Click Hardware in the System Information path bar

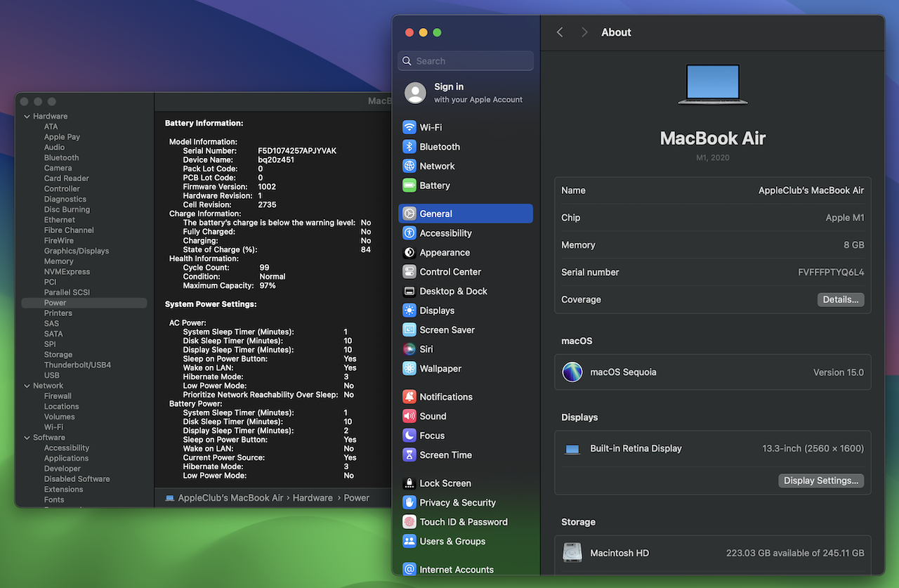(x=313, y=498)
